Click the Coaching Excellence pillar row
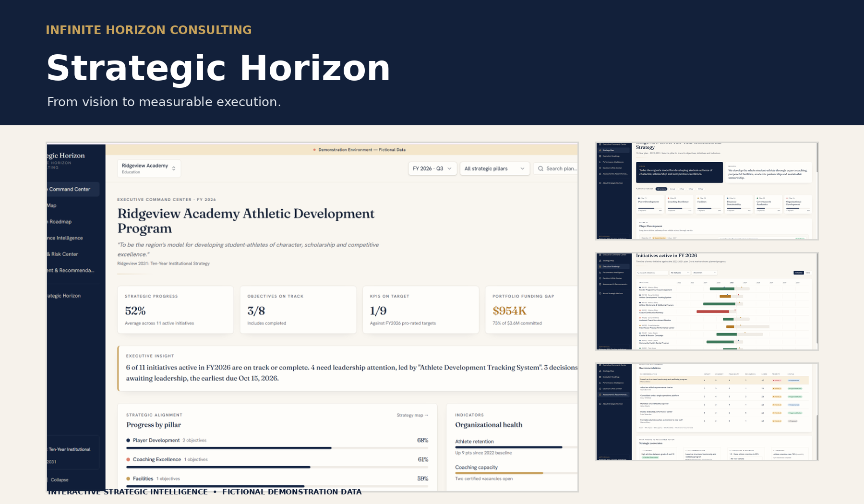 [x=277, y=463]
